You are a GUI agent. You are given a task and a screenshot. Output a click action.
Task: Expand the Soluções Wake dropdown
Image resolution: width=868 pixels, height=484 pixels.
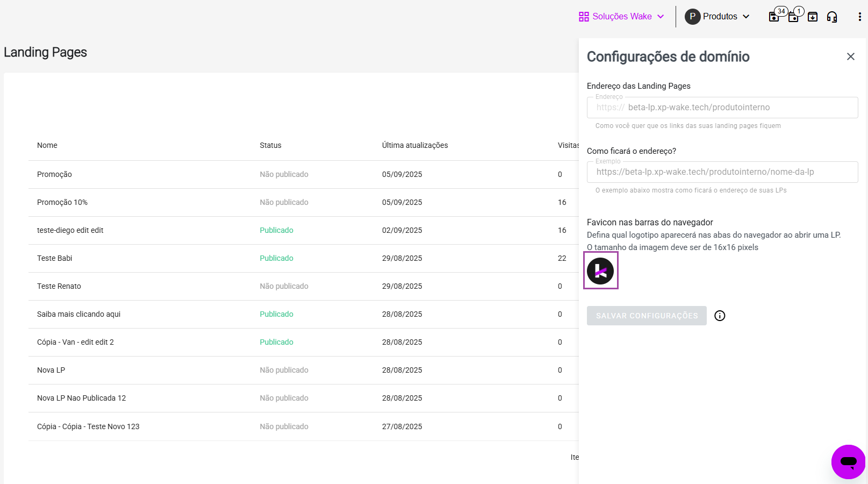(x=621, y=17)
